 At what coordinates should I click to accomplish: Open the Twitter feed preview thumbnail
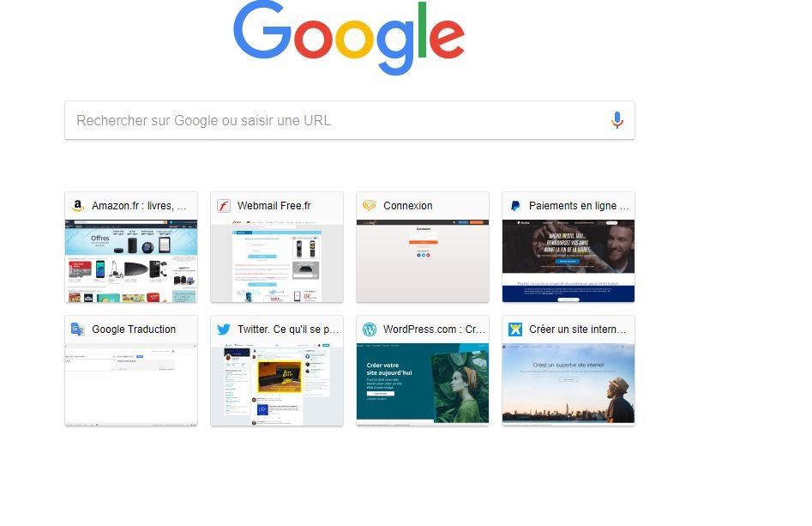pos(277,384)
